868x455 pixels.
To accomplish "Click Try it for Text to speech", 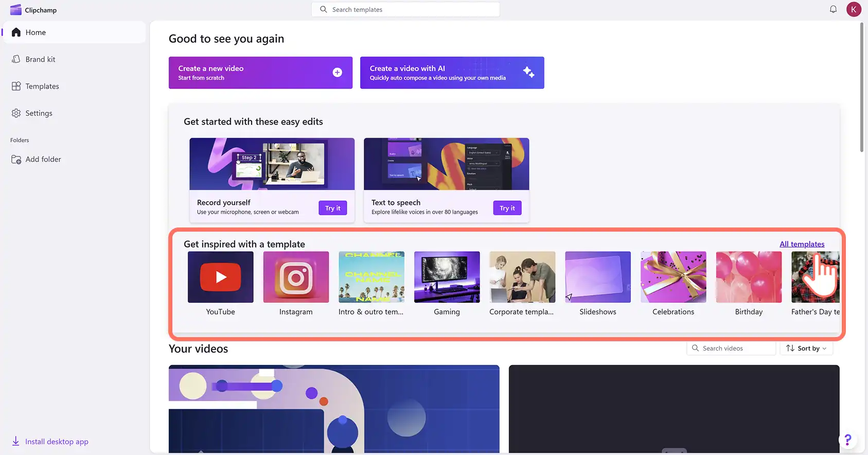I will pos(507,208).
